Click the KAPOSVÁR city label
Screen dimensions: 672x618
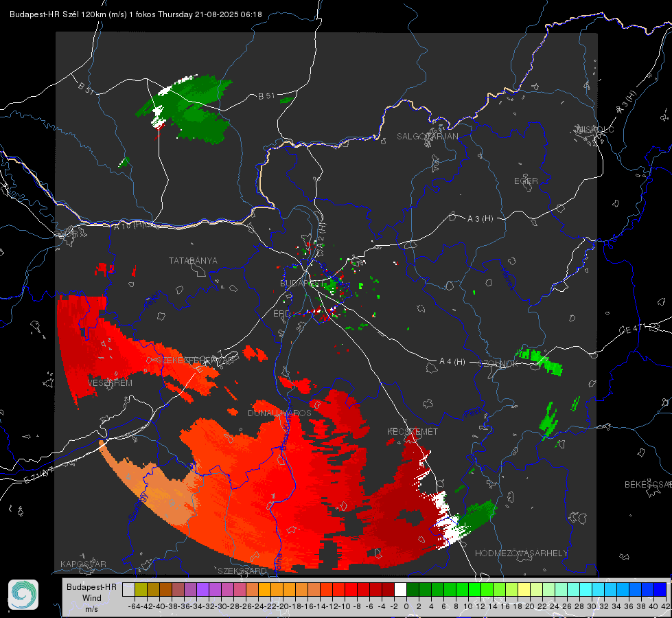tap(83, 564)
